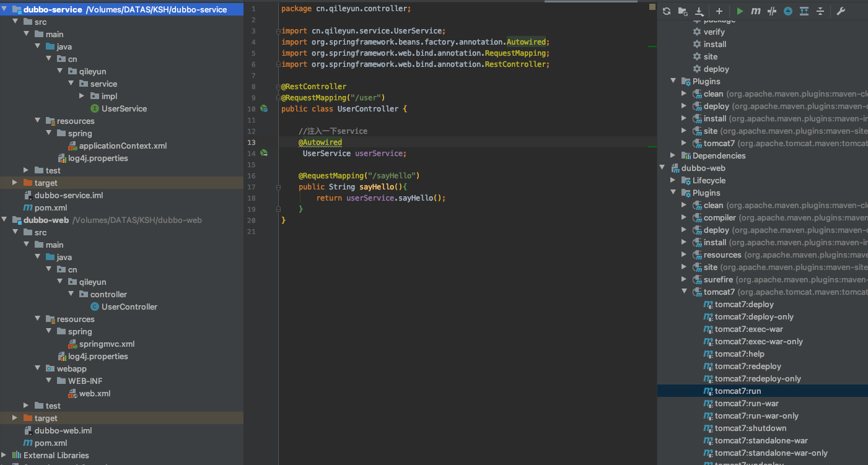Collapse tomcat7 plugin under dubbo-web
The height and width of the screenshot is (465, 868).
pyautogui.click(x=684, y=292)
